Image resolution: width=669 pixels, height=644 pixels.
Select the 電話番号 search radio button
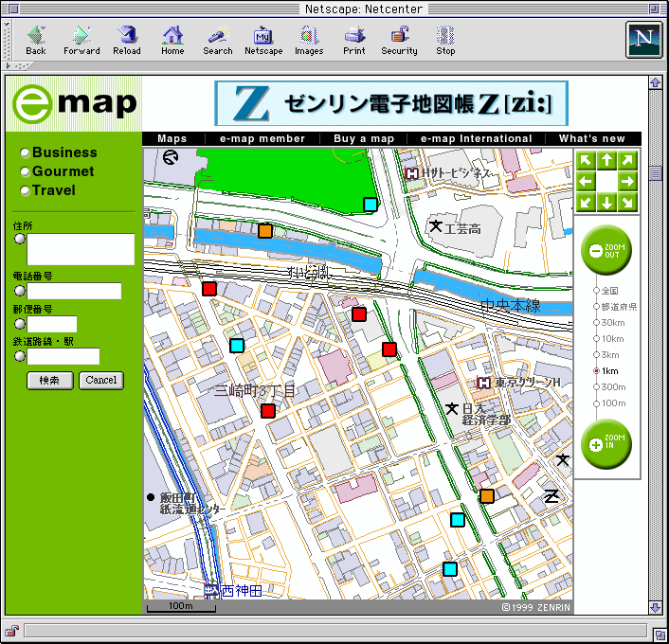coord(20,291)
